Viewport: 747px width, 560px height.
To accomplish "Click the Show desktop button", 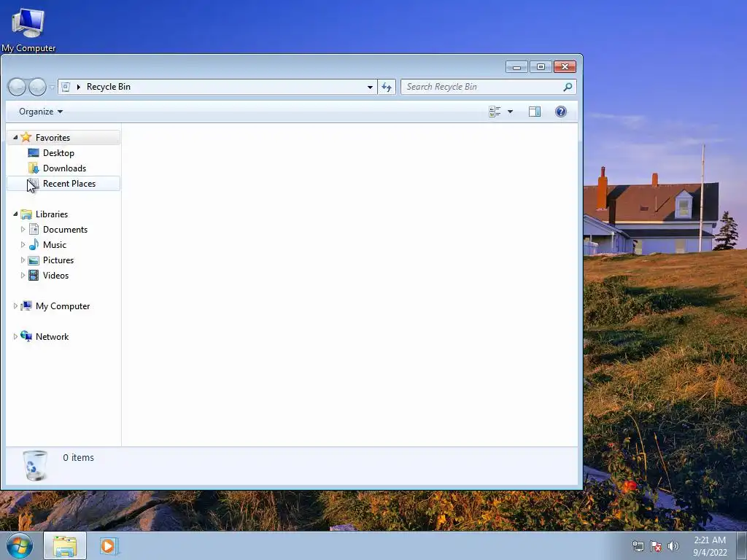I will pos(742,545).
